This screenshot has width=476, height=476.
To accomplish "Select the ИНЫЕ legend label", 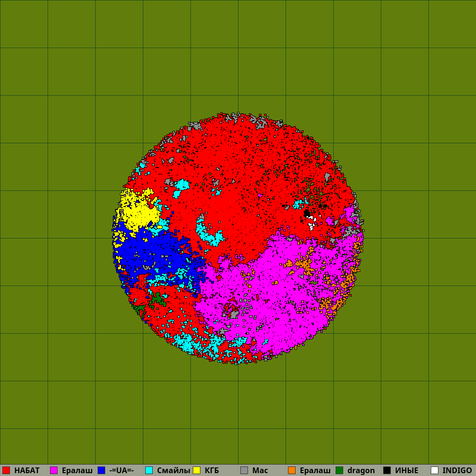I will [x=407, y=471].
